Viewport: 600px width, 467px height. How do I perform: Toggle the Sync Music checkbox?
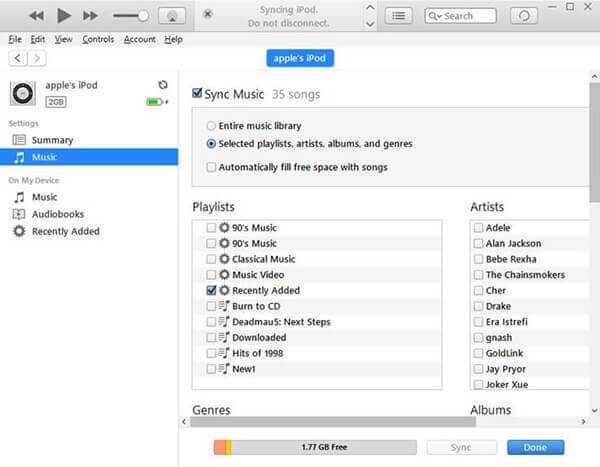pos(197,93)
